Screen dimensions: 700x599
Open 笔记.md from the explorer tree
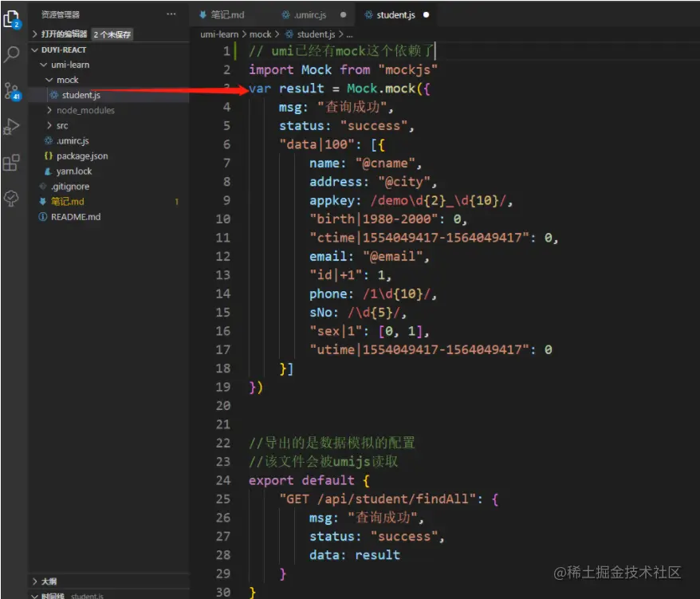coord(68,202)
